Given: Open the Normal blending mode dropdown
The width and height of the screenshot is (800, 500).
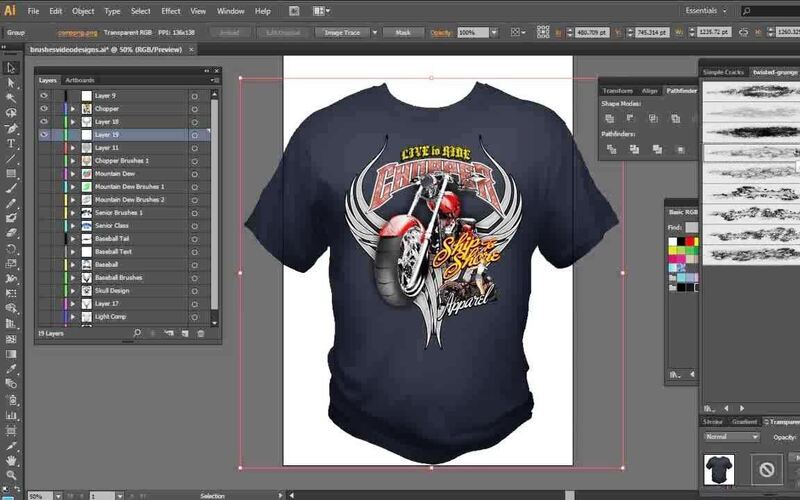Looking at the screenshot, I should tap(731, 437).
